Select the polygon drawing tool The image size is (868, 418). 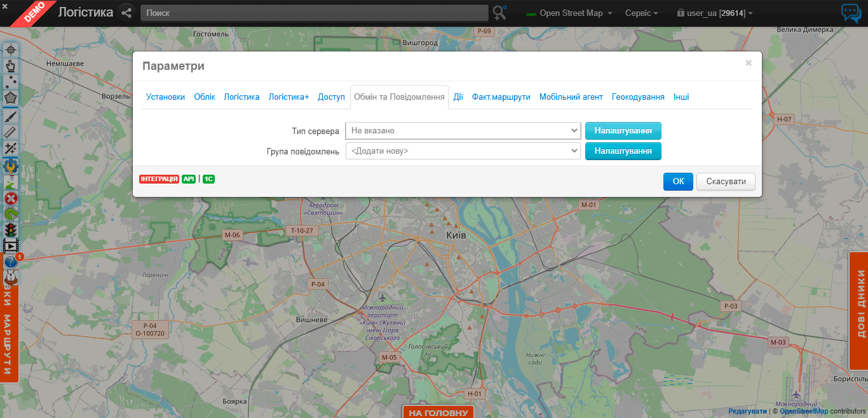coord(11,98)
